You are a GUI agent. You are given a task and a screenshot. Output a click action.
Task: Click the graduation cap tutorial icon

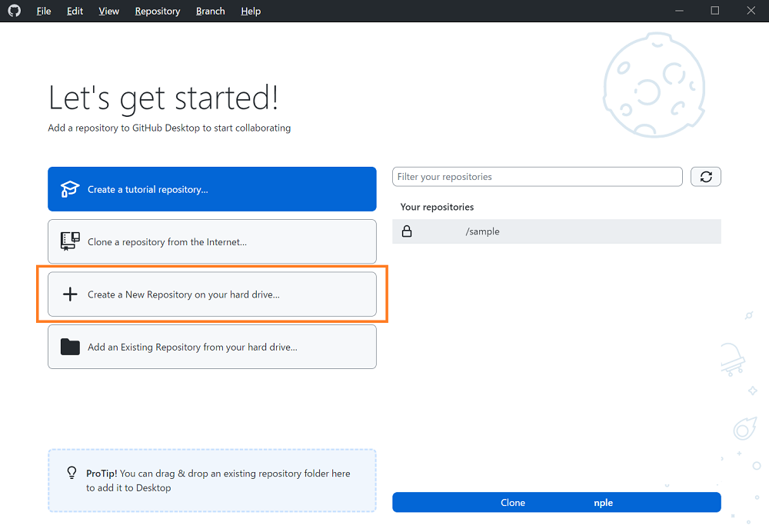(70, 189)
